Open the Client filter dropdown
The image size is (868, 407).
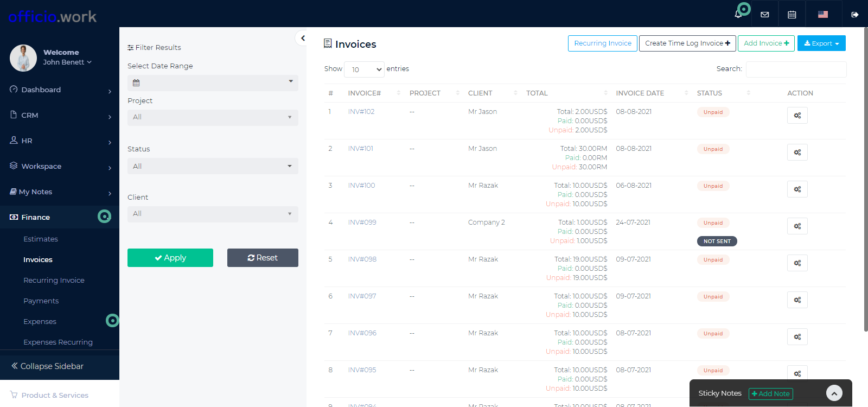point(213,214)
